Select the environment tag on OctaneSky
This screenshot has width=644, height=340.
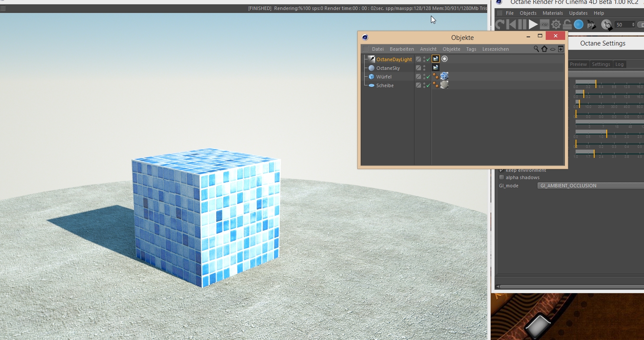(436, 68)
